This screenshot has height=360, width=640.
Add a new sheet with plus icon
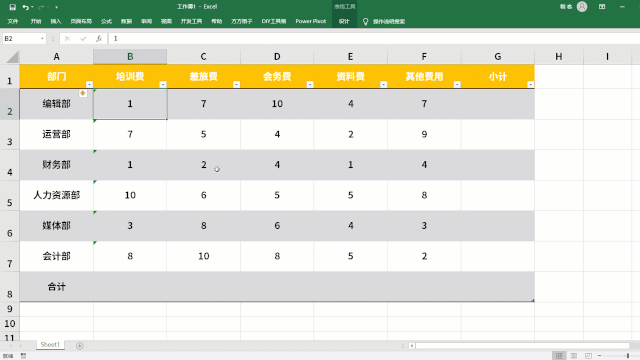(x=80, y=346)
